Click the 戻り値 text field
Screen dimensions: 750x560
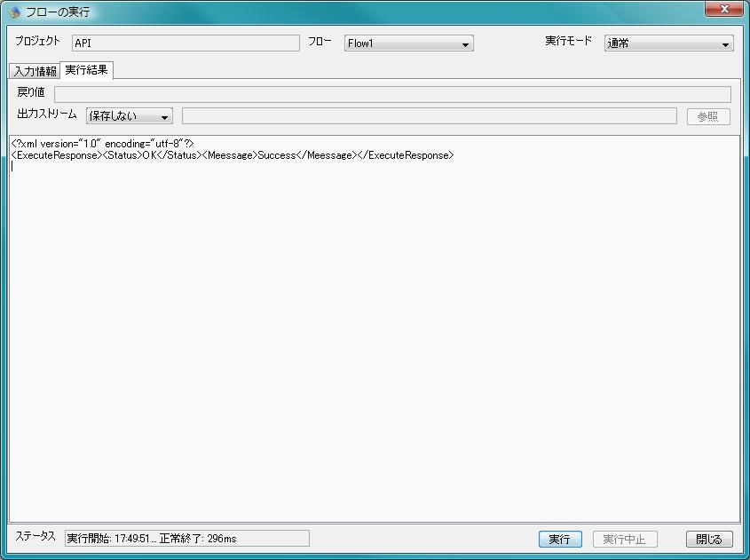click(x=392, y=94)
